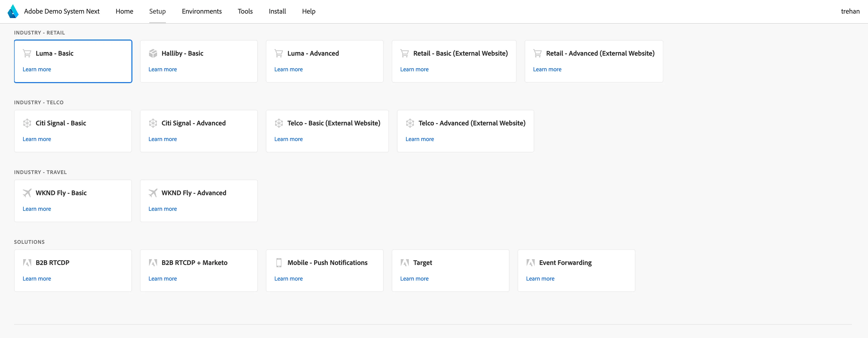This screenshot has height=338, width=868.
Task: Open Learn more under Telco - Advanced (External Website)
Action: point(420,139)
